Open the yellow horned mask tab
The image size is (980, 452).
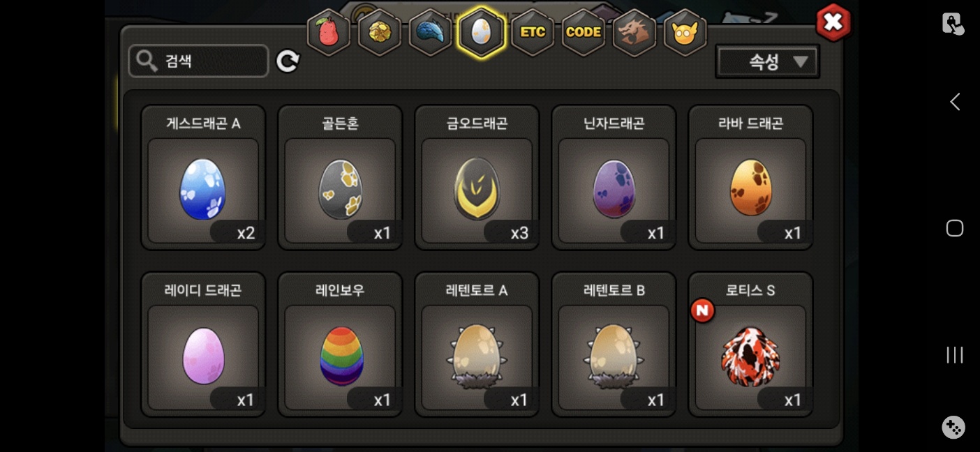pyautogui.click(x=685, y=32)
